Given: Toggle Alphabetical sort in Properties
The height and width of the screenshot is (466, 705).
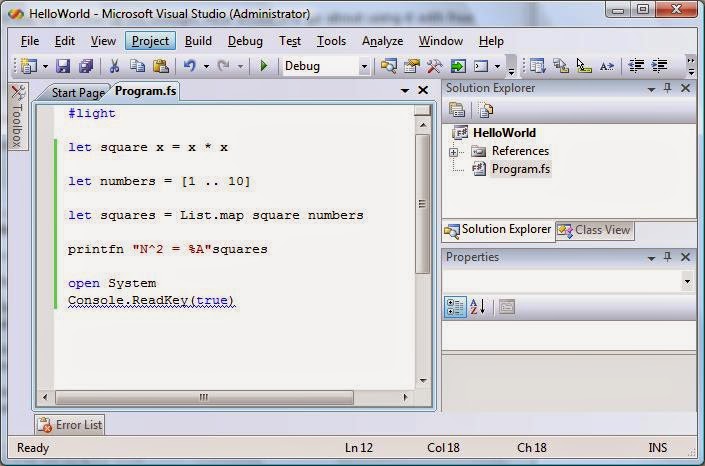Looking at the screenshot, I should (x=477, y=307).
